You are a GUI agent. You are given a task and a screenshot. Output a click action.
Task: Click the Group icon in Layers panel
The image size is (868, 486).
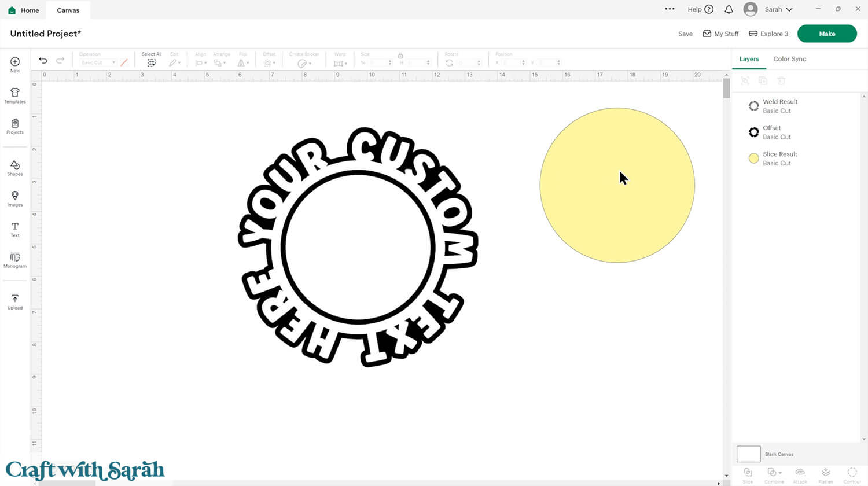pyautogui.click(x=745, y=81)
